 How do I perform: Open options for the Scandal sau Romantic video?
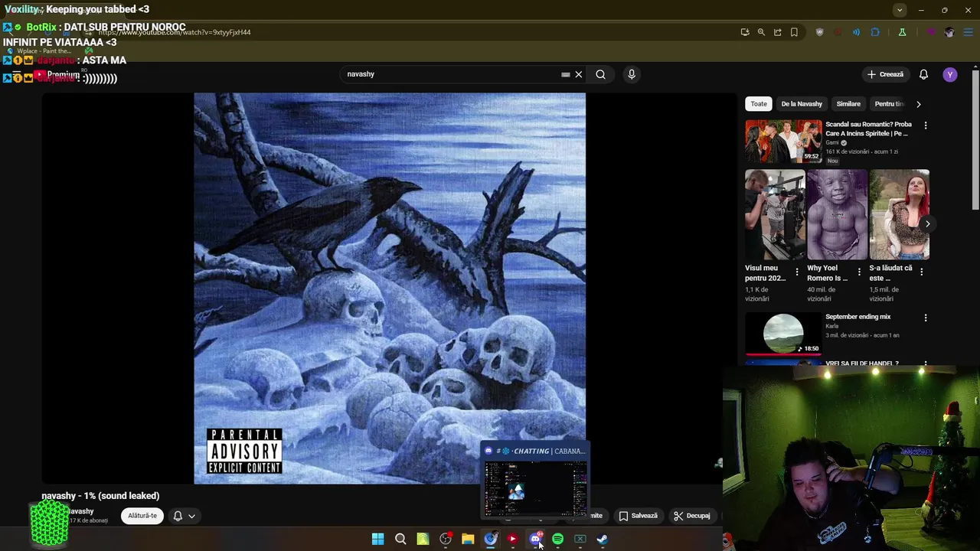point(925,126)
